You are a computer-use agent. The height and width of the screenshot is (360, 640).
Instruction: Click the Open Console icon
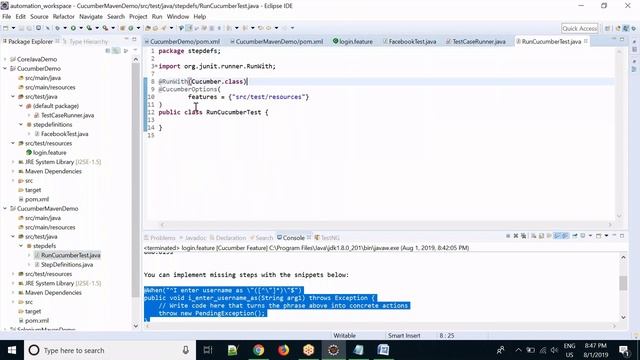pyautogui.click(x=598, y=236)
